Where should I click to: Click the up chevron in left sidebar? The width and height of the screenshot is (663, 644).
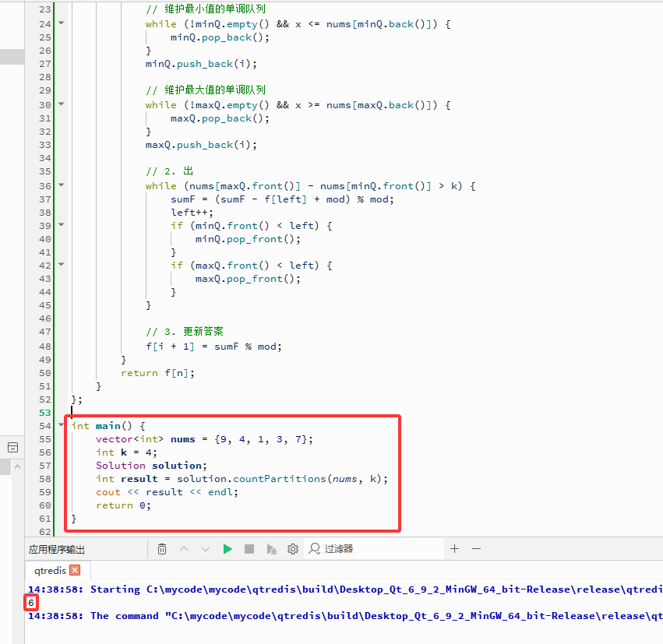pyautogui.click(x=17, y=466)
